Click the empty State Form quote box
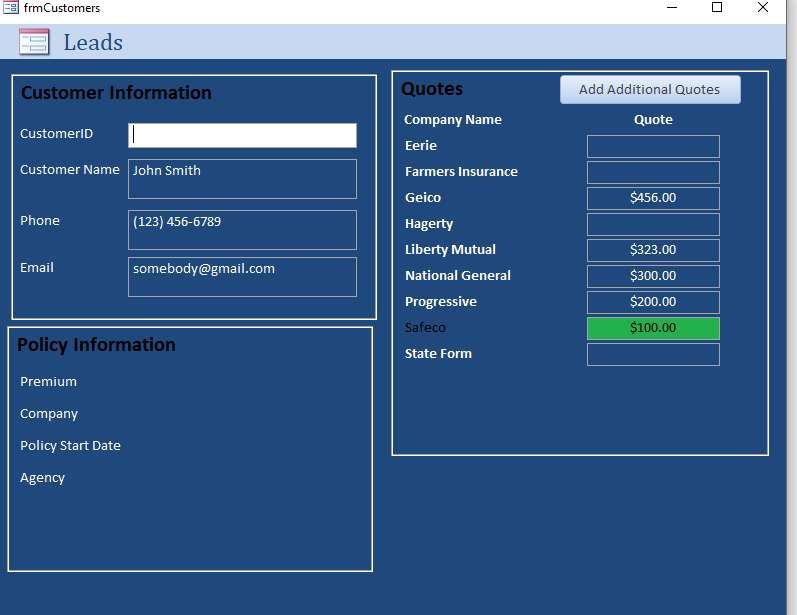The image size is (797, 615). (653, 354)
